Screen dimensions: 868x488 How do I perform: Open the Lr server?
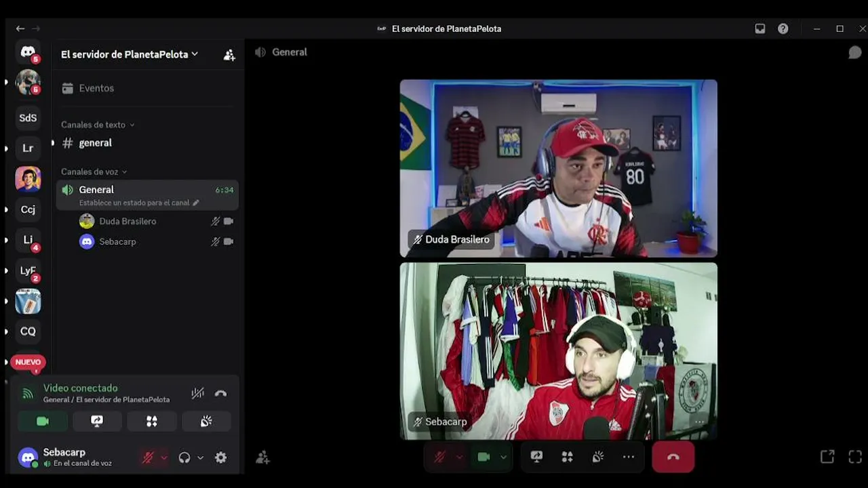[x=28, y=148]
